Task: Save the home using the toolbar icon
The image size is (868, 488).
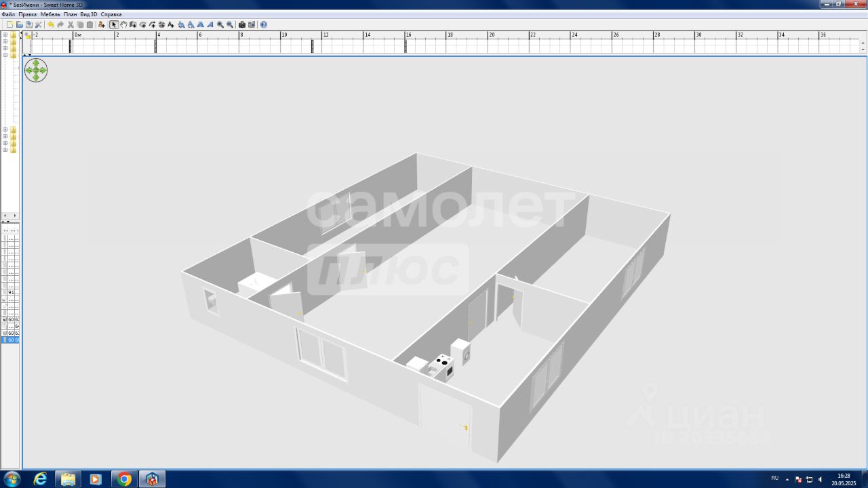Action: click(x=28, y=24)
